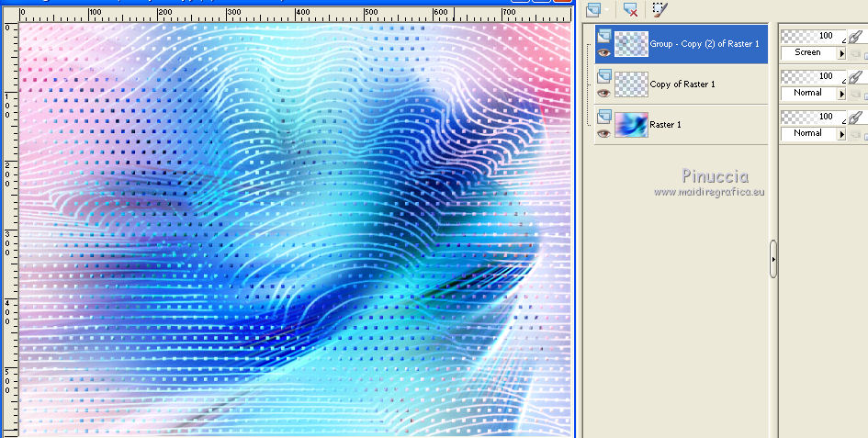The image size is (868, 438).
Task: Click thumbnail of Copy of Raster 1 layer
Action: point(632,84)
